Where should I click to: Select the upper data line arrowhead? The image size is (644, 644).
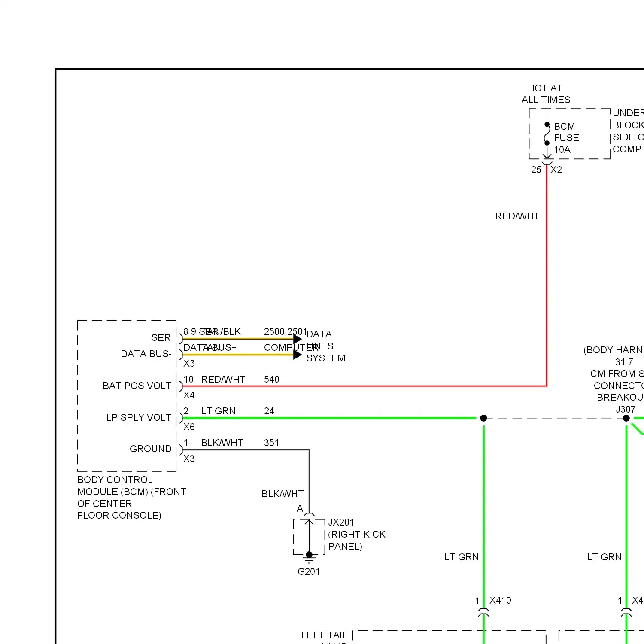(x=298, y=339)
